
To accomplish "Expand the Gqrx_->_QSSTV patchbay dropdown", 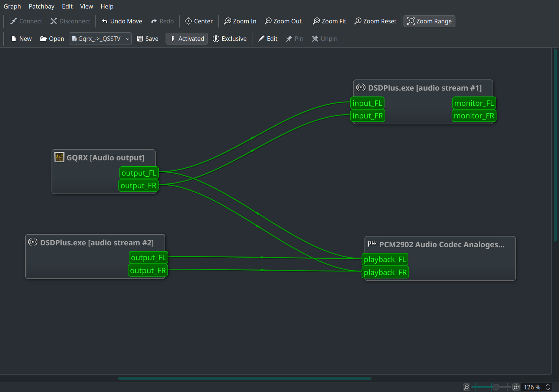I will pos(100,39).
